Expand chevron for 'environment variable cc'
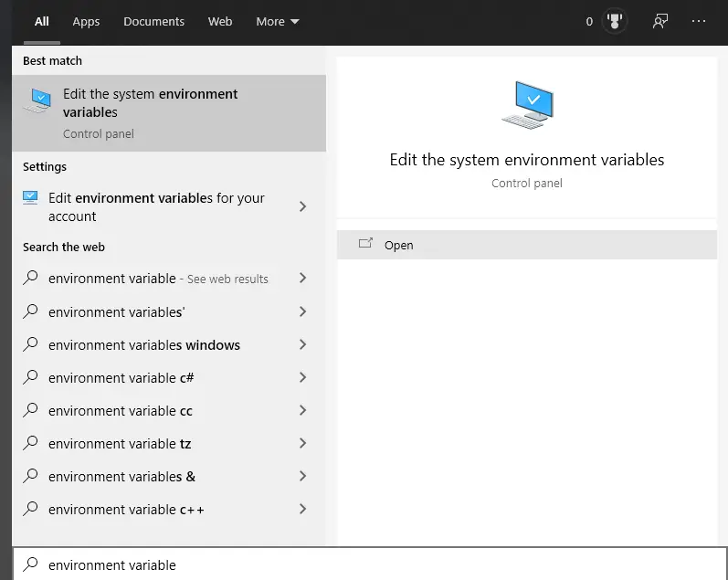The image size is (728, 580). pyautogui.click(x=302, y=410)
